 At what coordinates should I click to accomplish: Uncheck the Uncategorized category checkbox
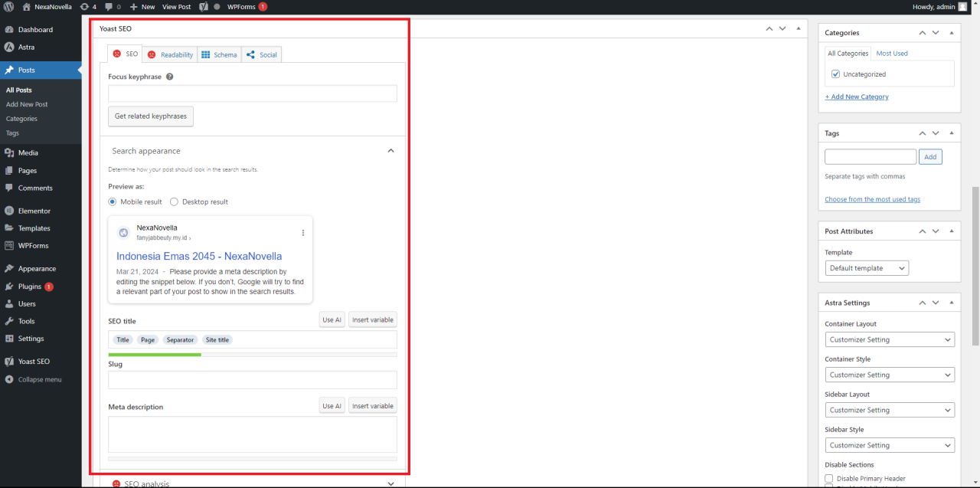(x=836, y=74)
